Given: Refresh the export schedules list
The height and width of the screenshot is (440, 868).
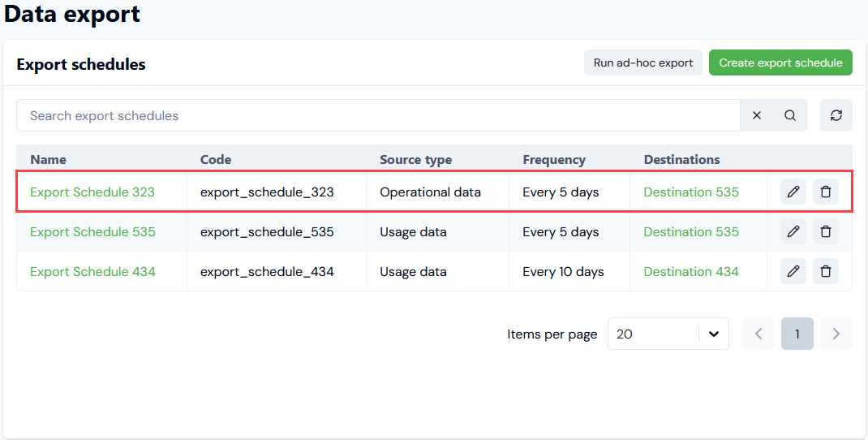Looking at the screenshot, I should 836,115.
